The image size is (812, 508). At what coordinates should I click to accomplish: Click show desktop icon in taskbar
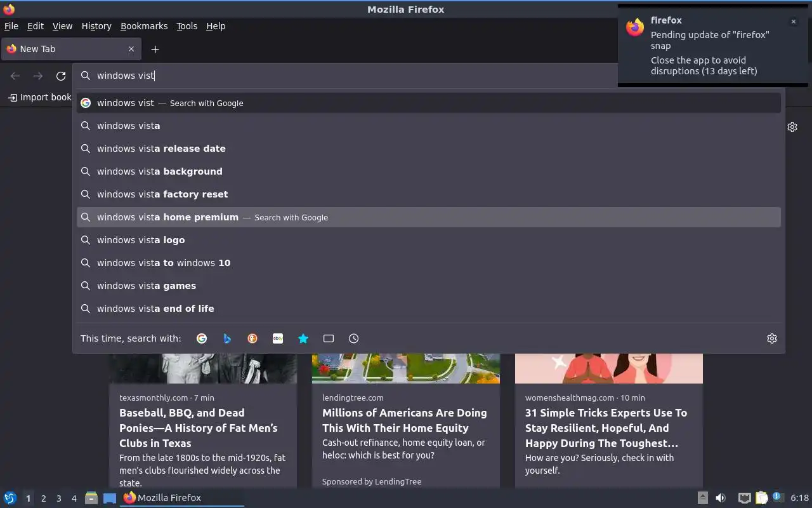tap(110, 498)
